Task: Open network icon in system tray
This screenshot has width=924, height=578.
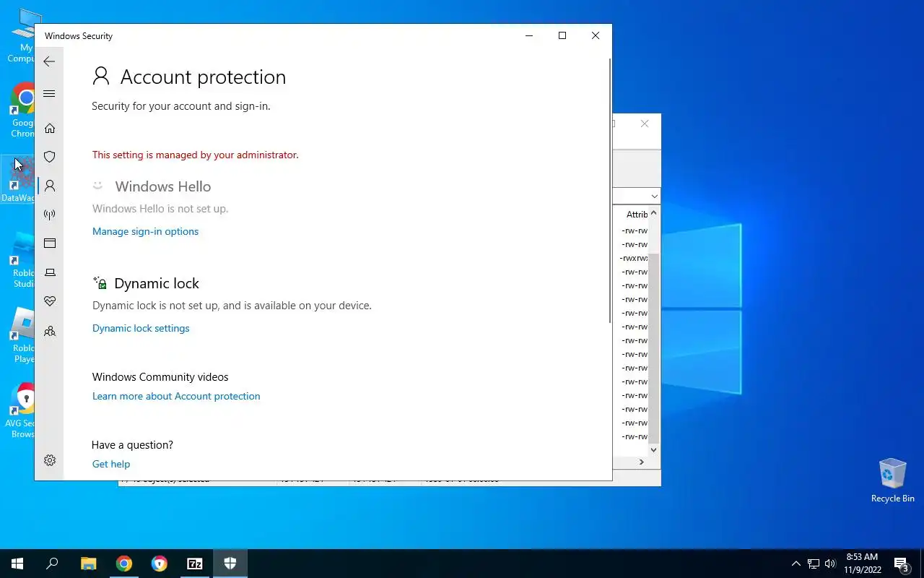Action: coord(814,564)
